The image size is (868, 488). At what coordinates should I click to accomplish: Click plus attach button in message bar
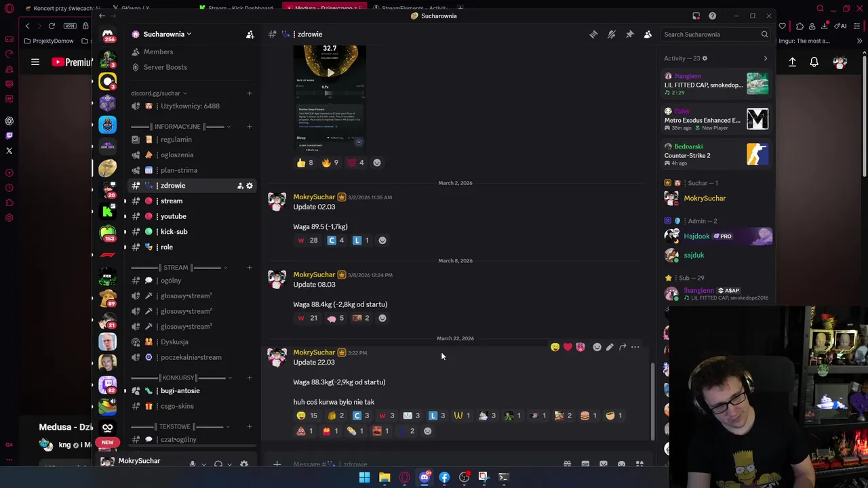tap(277, 464)
